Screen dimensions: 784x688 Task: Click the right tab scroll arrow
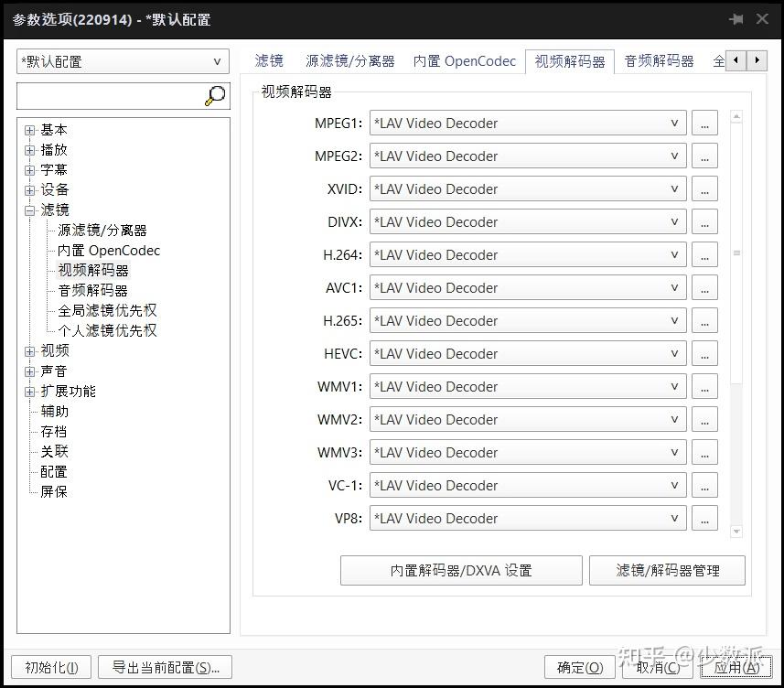tap(756, 59)
